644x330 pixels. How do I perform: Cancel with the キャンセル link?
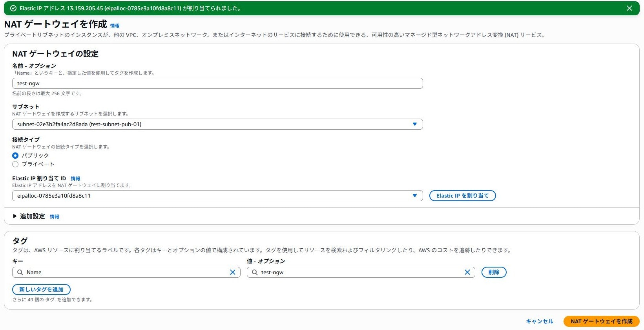(x=540, y=321)
